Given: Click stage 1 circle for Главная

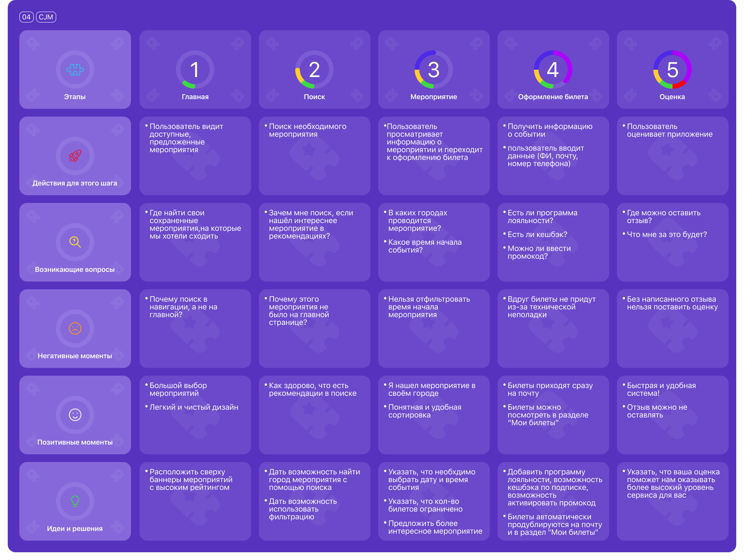Looking at the screenshot, I should pos(195,70).
